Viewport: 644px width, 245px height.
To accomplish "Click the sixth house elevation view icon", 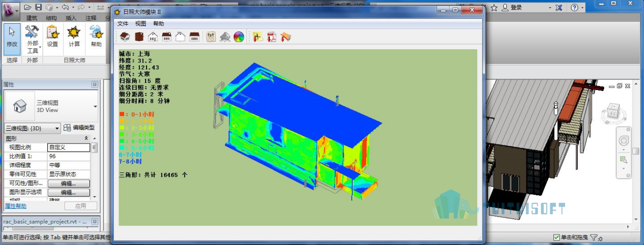I will click(x=194, y=36).
